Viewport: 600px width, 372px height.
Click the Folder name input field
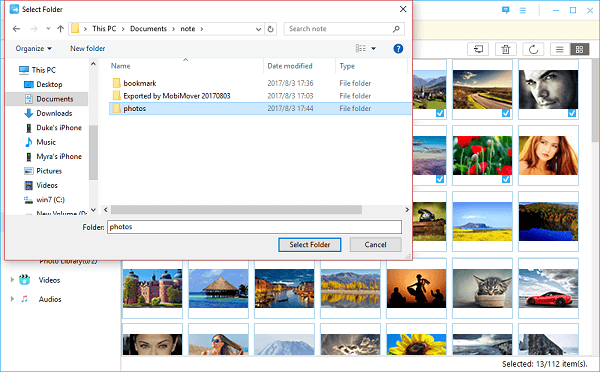coord(254,227)
